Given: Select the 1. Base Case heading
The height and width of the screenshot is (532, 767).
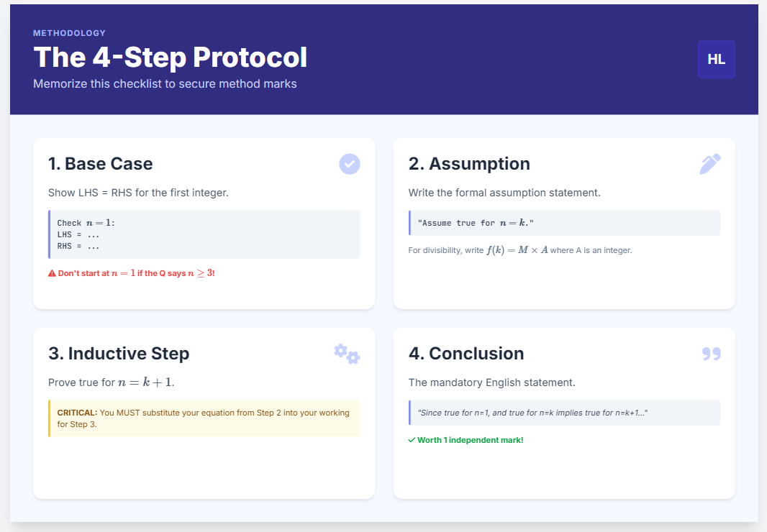Looking at the screenshot, I should tap(100, 164).
